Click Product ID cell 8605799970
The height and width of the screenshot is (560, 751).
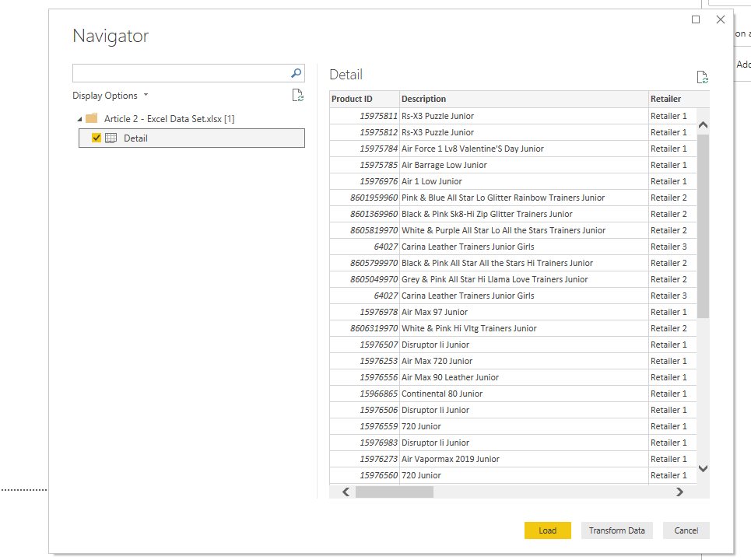pyautogui.click(x=364, y=263)
